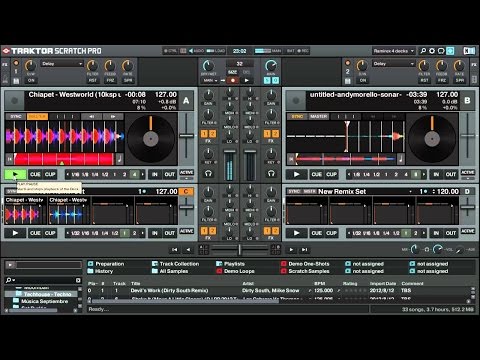Open Scratch Samples favorite
480x360 pixels.
[305, 271]
